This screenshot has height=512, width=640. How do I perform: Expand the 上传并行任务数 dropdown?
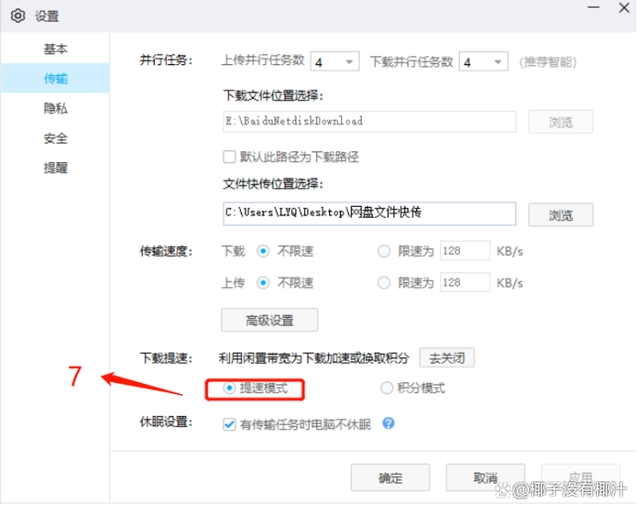[x=335, y=62]
